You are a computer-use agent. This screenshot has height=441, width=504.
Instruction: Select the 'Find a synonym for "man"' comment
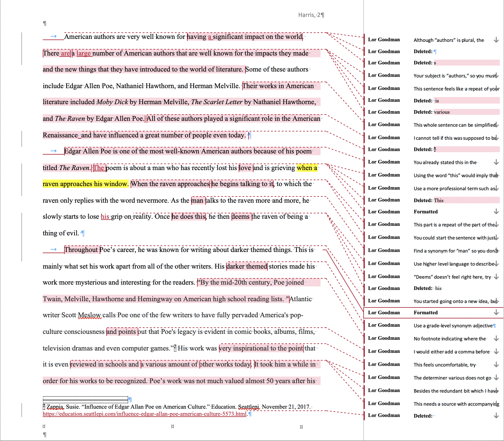point(433,250)
